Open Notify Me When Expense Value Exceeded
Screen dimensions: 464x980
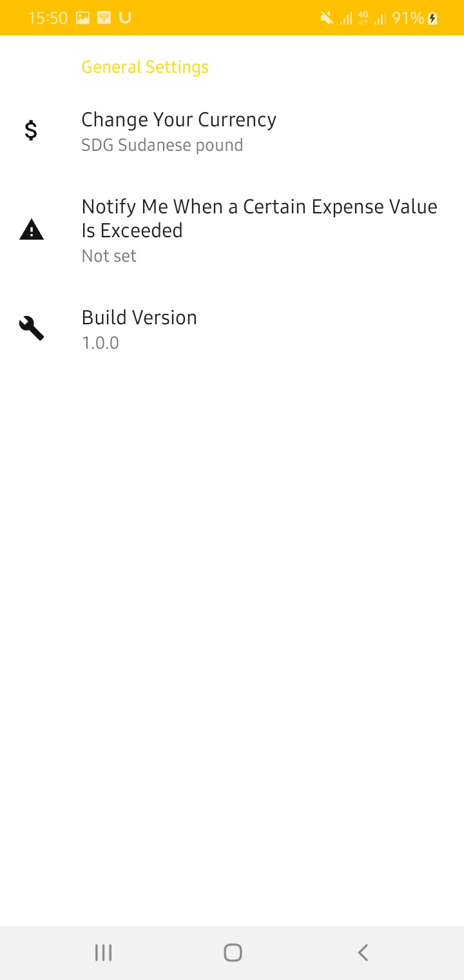click(232, 231)
